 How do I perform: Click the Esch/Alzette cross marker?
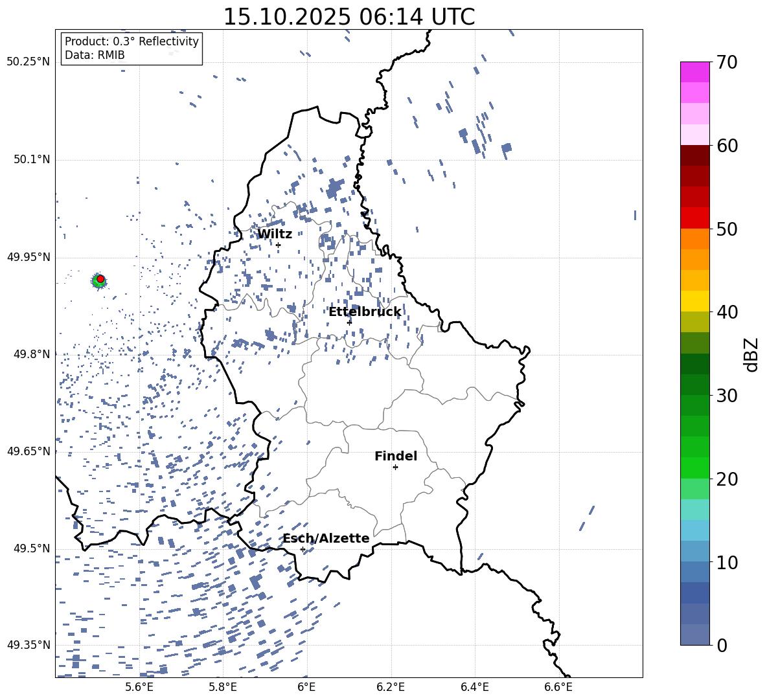pos(303,549)
